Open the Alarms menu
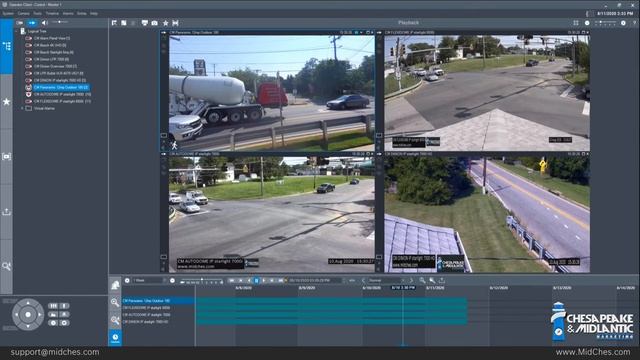The width and height of the screenshot is (640, 360). click(x=68, y=13)
